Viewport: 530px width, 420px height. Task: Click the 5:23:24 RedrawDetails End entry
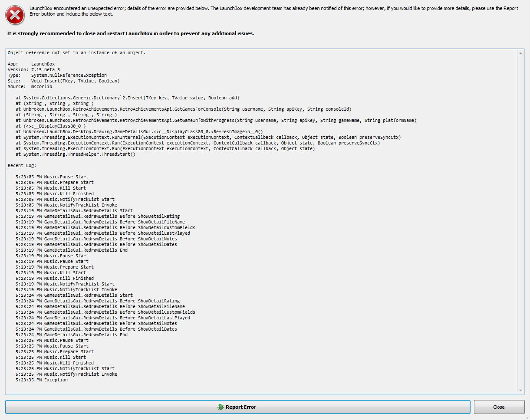tap(72, 335)
